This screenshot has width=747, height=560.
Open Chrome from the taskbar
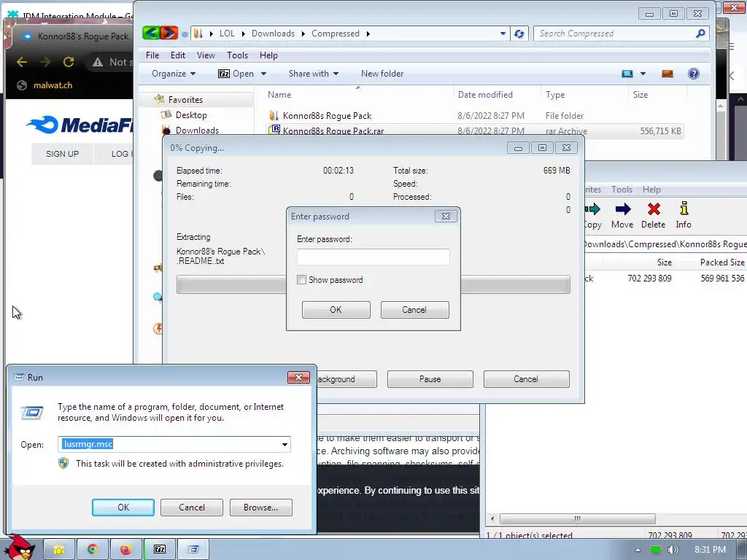coord(92,550)
